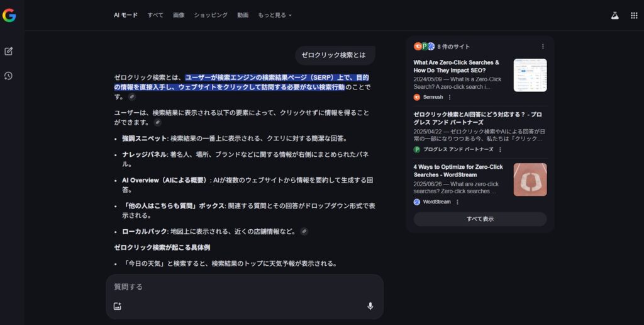Click the microphone voice input icon

(x=370, y=306)
